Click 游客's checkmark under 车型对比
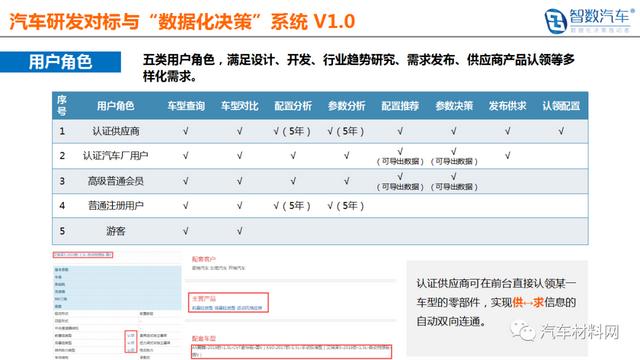This screenshot has width=640, height=360. [240, 231]
